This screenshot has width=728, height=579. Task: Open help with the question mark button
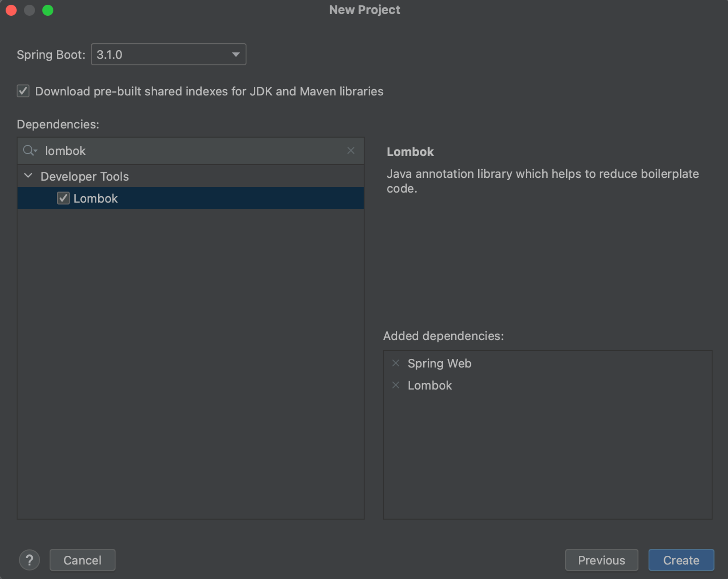click(x=29, y=560)
